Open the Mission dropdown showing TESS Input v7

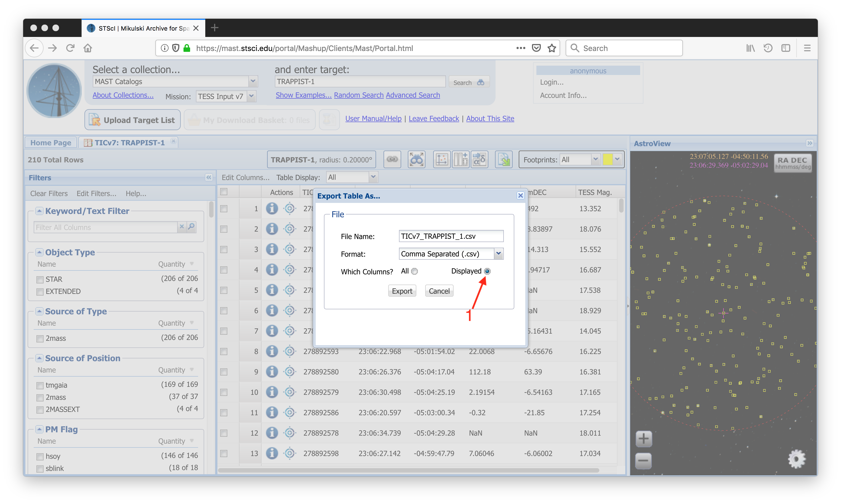[x=251, y=96]
